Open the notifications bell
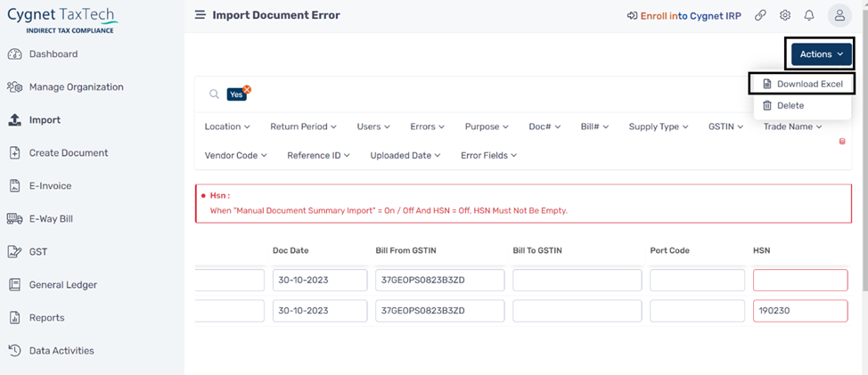 (x=809, y=15)
